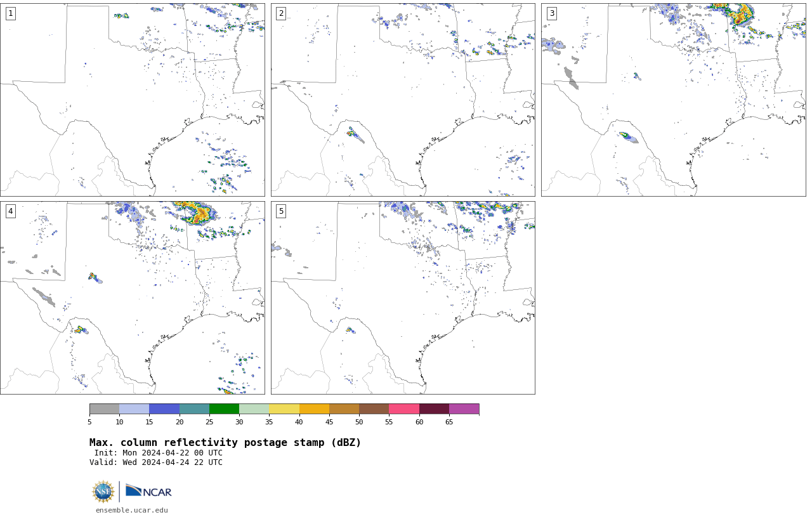This screenshot has width=812, height=517.
Task: Click the NSF logo
Action: click(x=103, y=492)
